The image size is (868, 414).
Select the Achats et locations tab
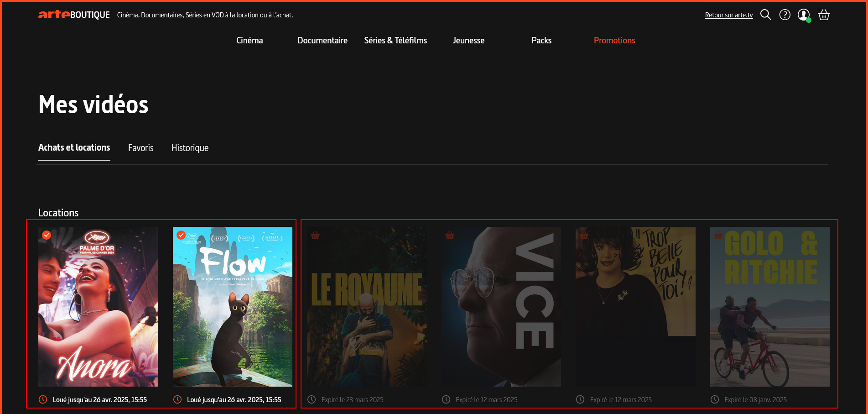pos(74,147)
